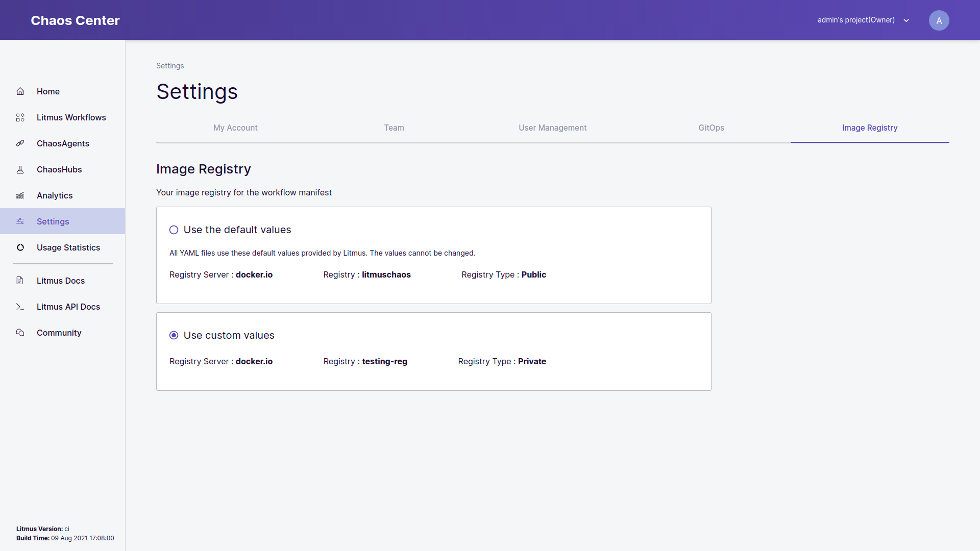Viewport: 980px width, 551px height.
Task: Click the Image Registry section heading
Action: coord(204,169)
